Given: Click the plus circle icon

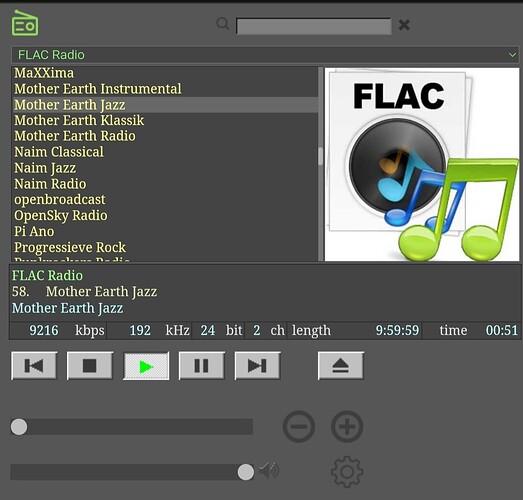Looking at the screenshot, I should 347,426.
